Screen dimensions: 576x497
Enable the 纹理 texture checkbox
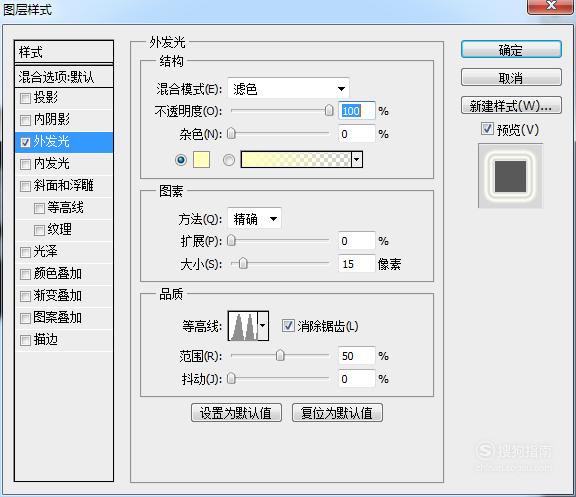39,230
